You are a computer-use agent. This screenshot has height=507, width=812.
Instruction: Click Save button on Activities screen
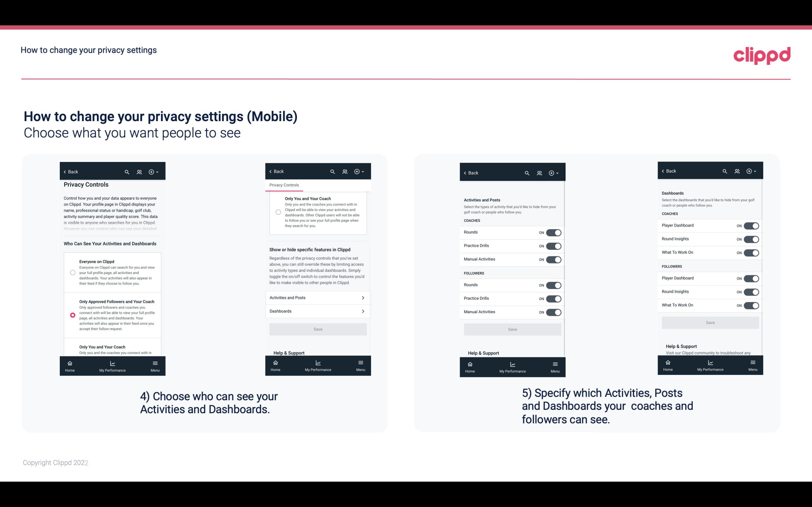pos(511,329)
